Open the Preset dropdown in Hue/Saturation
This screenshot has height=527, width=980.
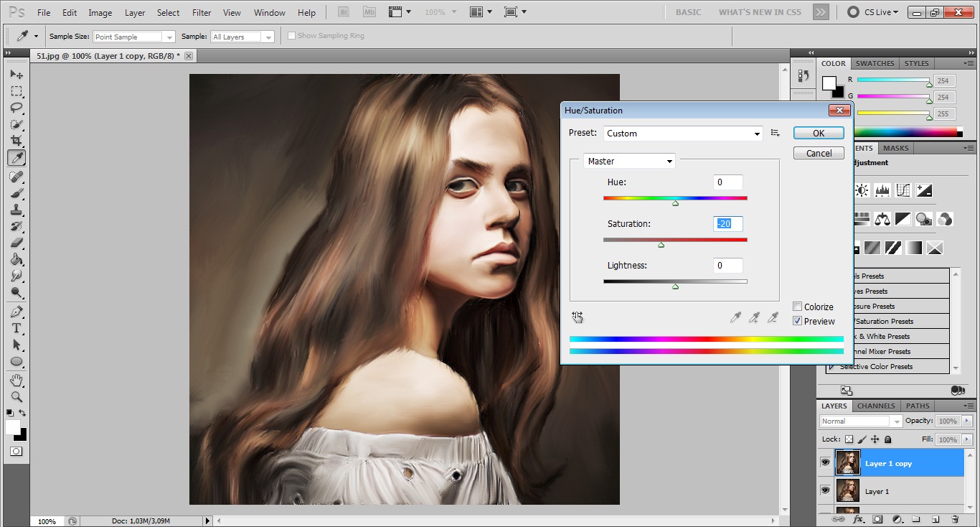683,134
